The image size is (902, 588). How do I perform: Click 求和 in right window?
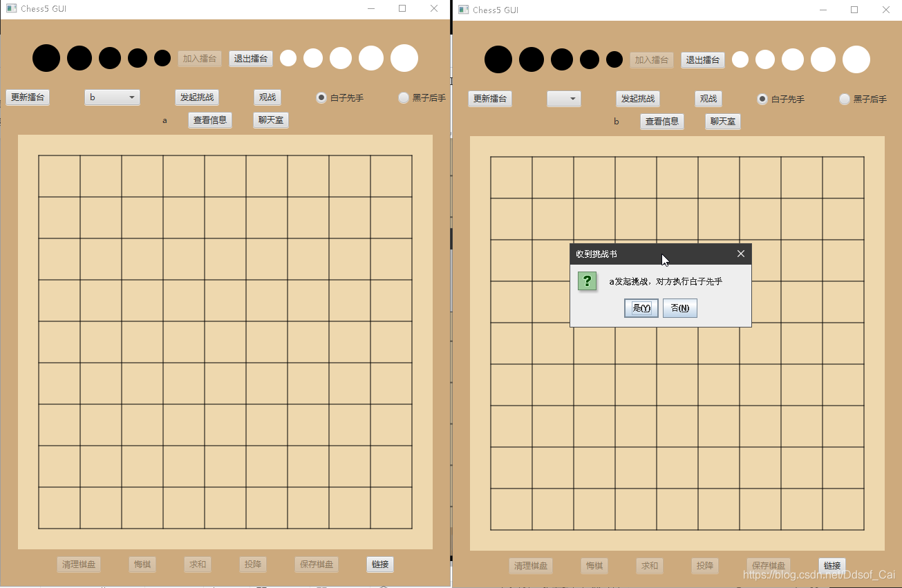pyautogui.click(x=650, y=566)
